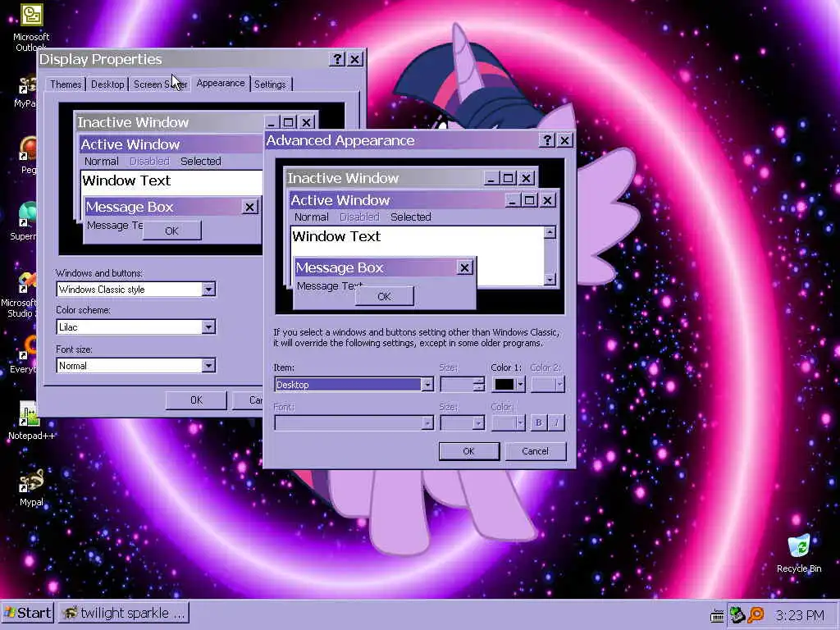Click the preview OK button in Advanced Appearance
The width and height of the screenshot is (840, 630).
click(384, 296)
